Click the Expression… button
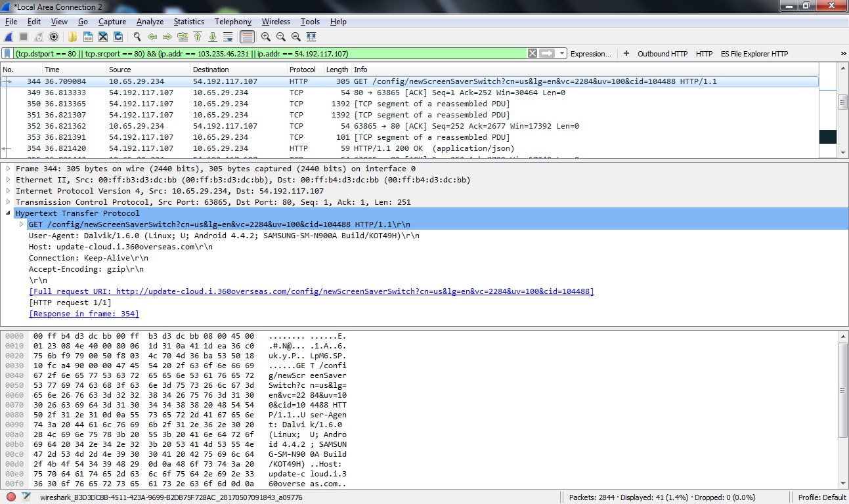The height and width of the screenshot is (504, 849). (x=590, y=54)
